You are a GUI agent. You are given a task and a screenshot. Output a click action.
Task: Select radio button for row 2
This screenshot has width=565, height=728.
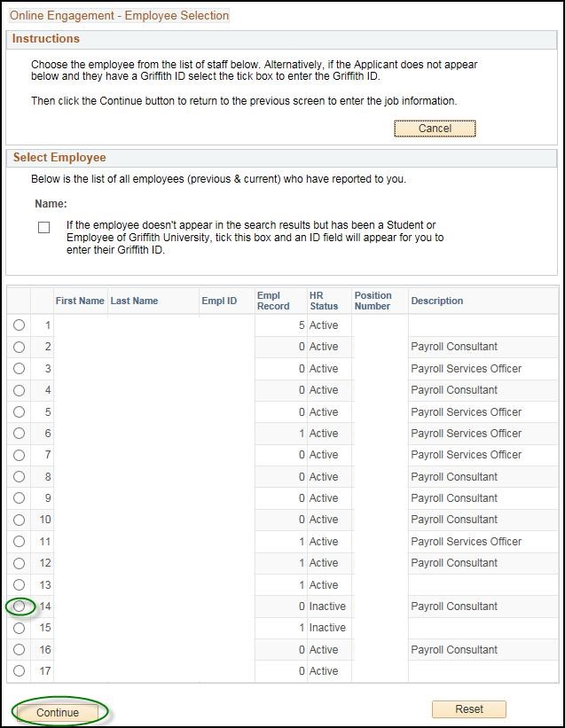coord(19,347)
